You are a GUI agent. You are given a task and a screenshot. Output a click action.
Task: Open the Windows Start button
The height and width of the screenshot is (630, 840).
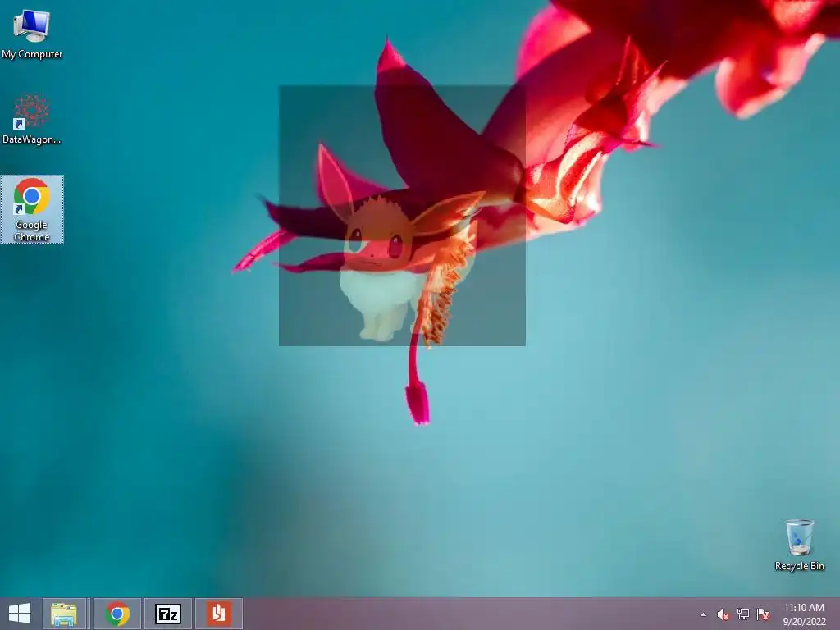pos(20,614)
